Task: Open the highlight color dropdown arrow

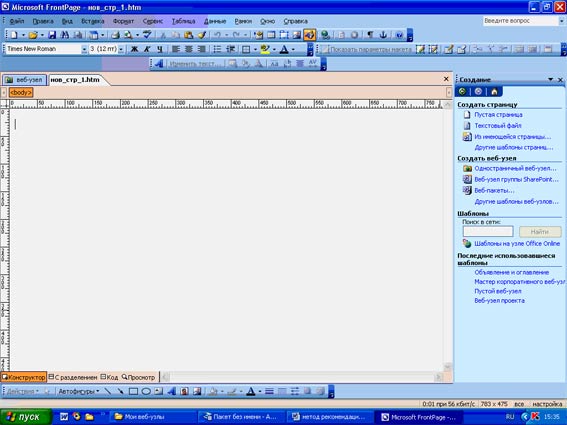Action: 274,49
